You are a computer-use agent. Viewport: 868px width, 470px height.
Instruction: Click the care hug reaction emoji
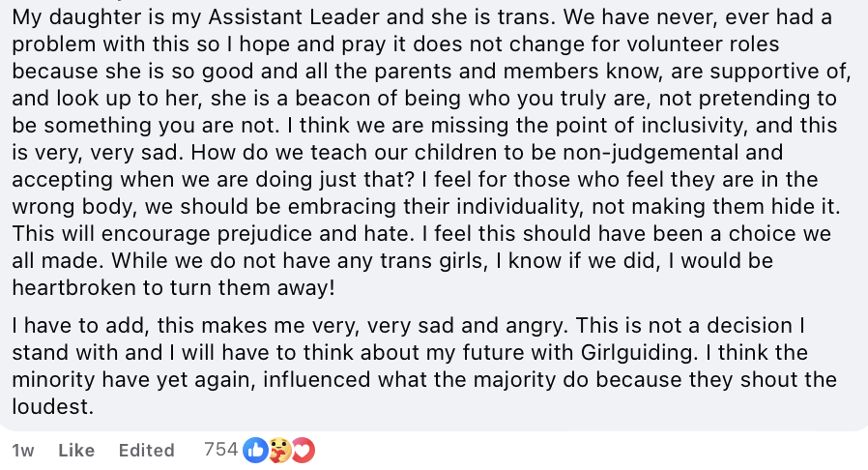click(x=279, y=450)
